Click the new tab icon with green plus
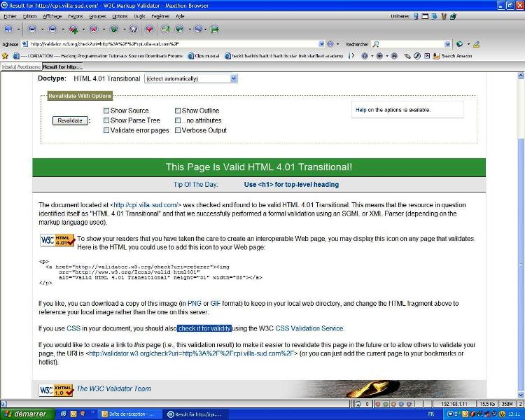Image resolution: width=525 pixels, height=420 pixels. click(73, 29)
